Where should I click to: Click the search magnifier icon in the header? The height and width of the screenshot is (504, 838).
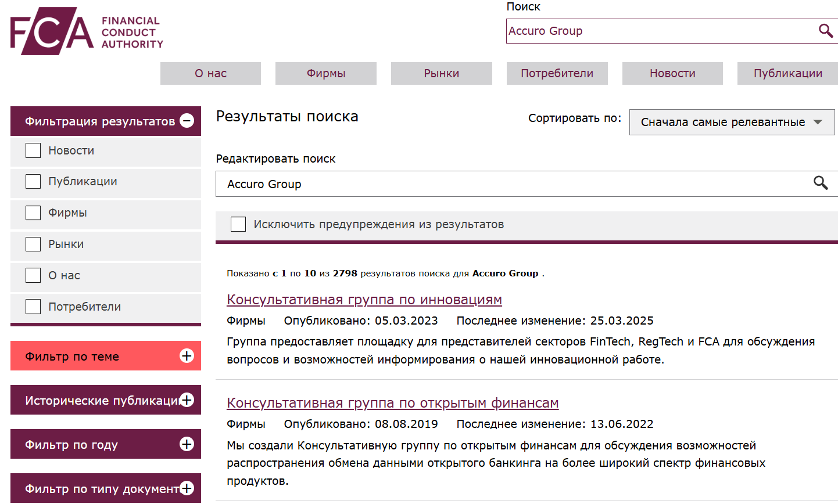(826, 31)
